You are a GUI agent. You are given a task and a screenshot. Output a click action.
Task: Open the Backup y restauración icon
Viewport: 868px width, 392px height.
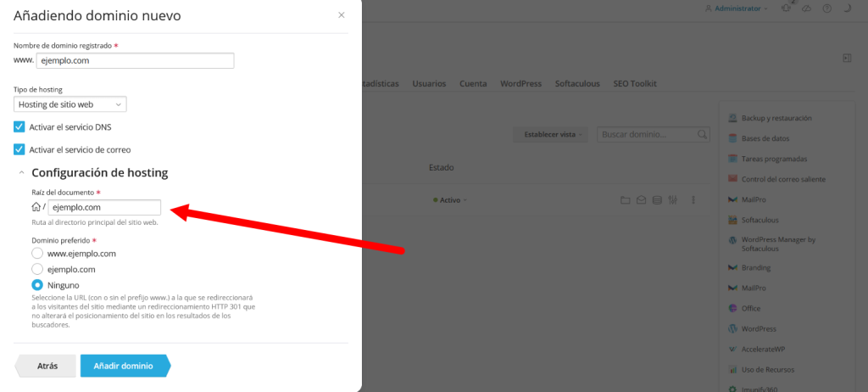click(732, 118)
